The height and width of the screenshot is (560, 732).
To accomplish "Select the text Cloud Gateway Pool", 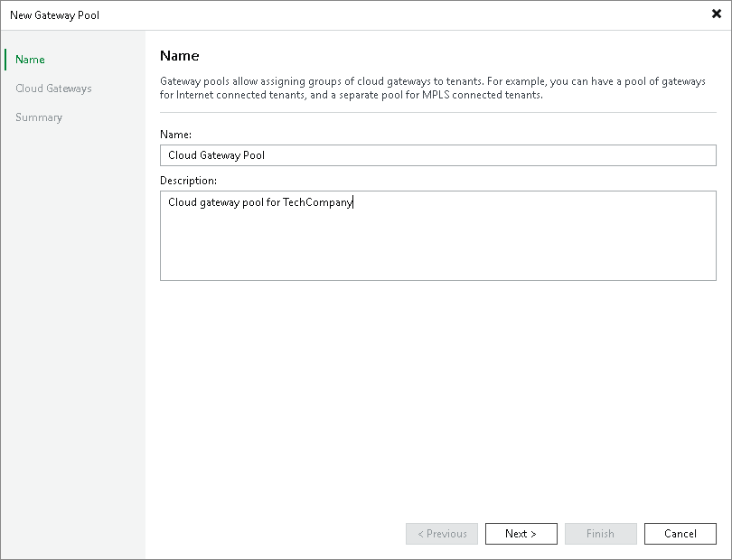I will 217,154.
